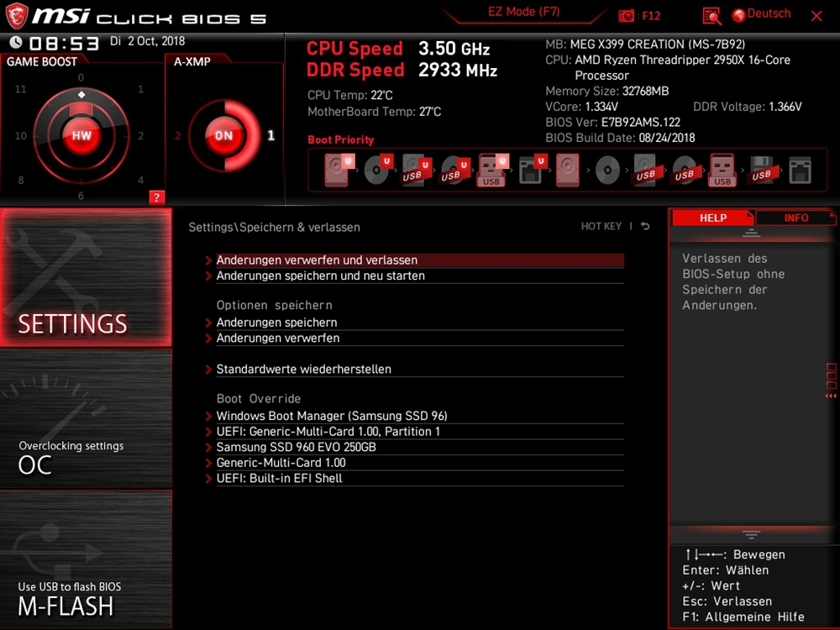
Task: Select the legacy optical disc icon without any badge
Action: point(607,170)
